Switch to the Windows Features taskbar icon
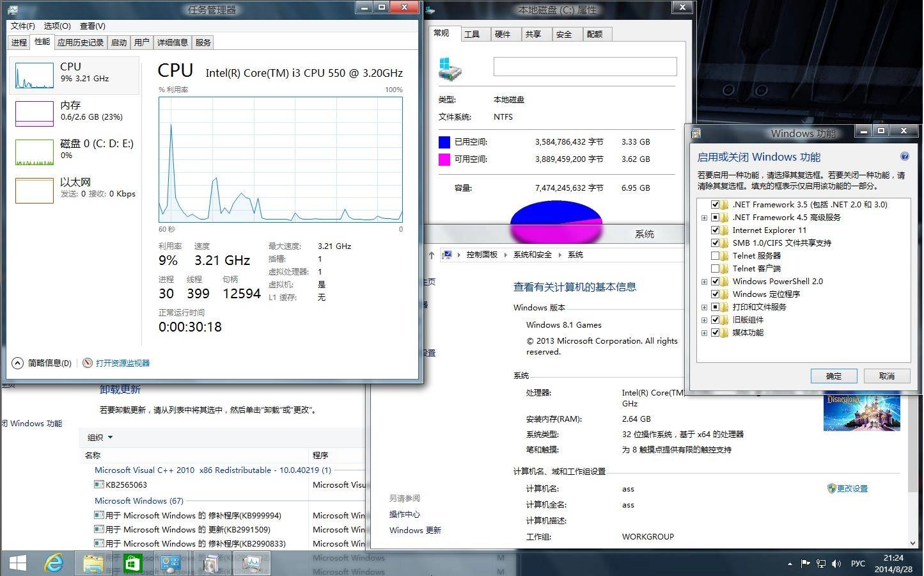The width and height of the screenshot is (924, 576). coord(210,563)
